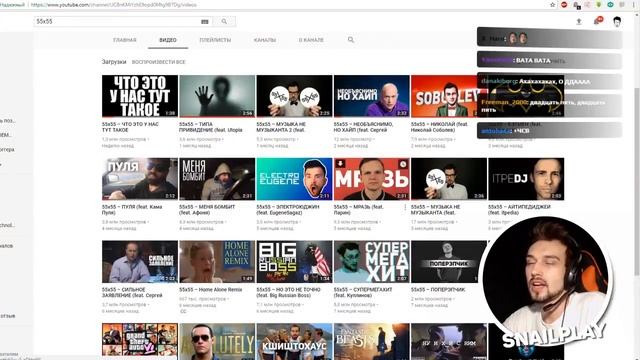640x360 pixels.
Task: Open the ПОПЕРЭПЧИК thumbnail
Action: [447, 262]
